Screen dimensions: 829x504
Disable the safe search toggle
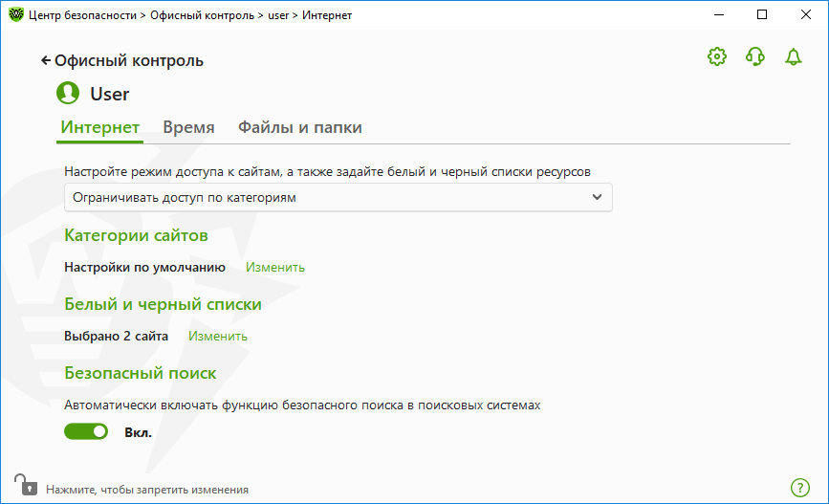click(x=86, y=432)
